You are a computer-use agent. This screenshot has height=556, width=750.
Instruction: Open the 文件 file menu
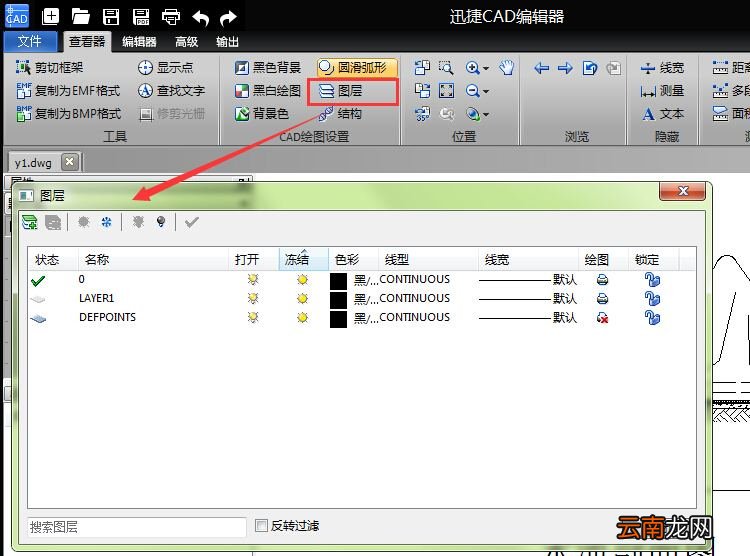[x=30, y=42]
